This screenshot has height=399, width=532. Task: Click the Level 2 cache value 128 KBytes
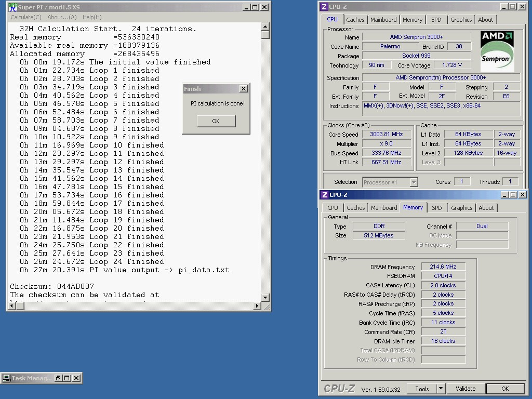[x=468, y=153]
